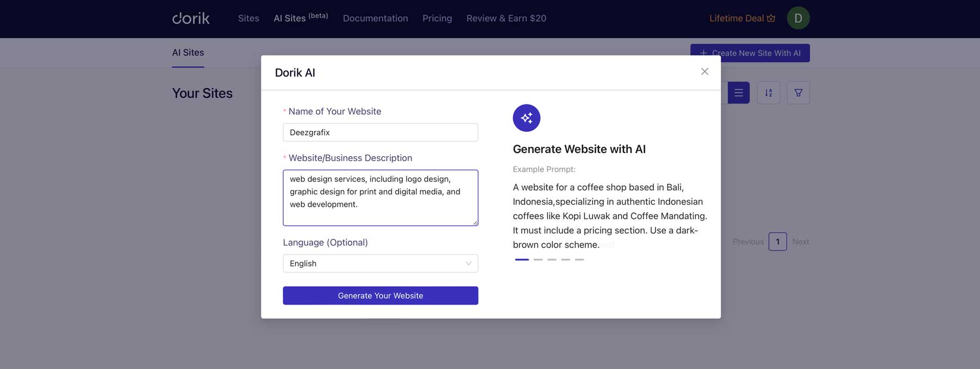This screenshot has width=980, height=369.
Task: Go to Previous page of sites
Action: coord(748,242)
